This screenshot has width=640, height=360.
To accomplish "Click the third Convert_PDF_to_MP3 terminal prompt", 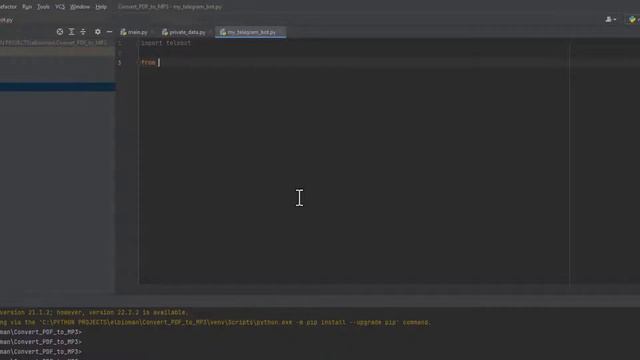I will click(41, 351).
